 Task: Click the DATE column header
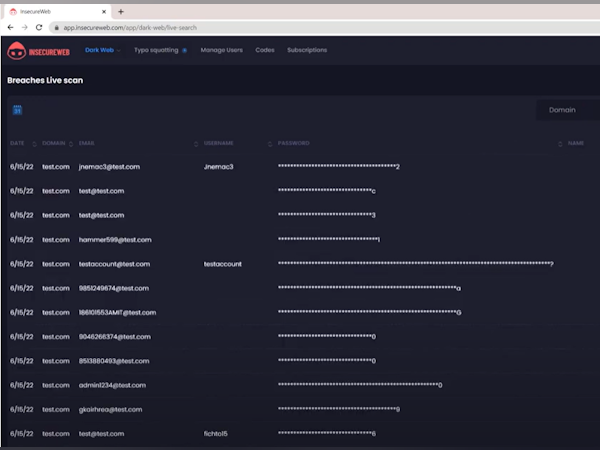[17, 143]
